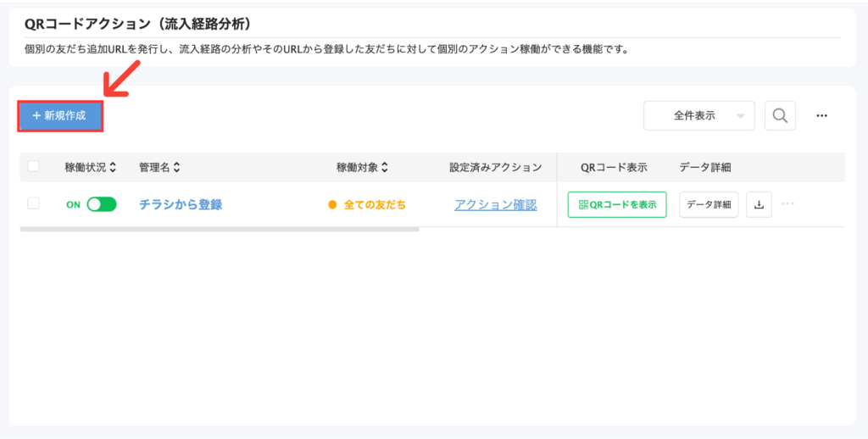Open the faded row three-dot menu
This screenshot has height=439, width=868.
coord(787,204)
